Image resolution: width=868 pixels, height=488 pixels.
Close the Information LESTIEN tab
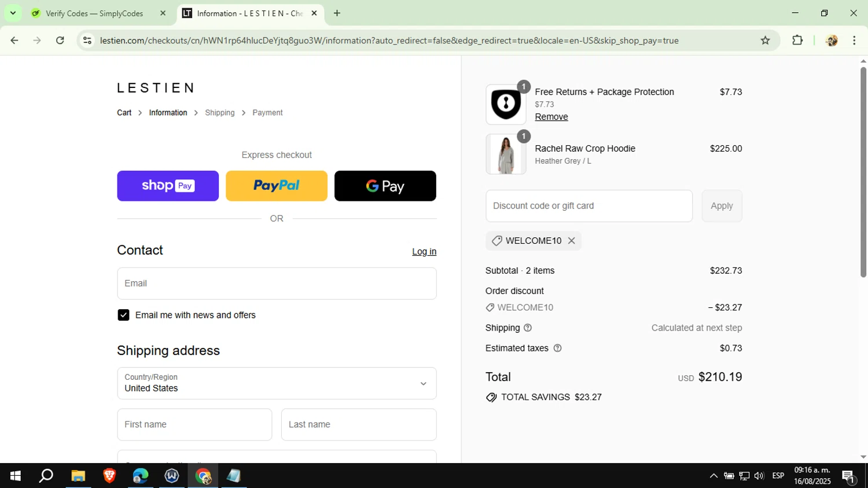[314, 13]
